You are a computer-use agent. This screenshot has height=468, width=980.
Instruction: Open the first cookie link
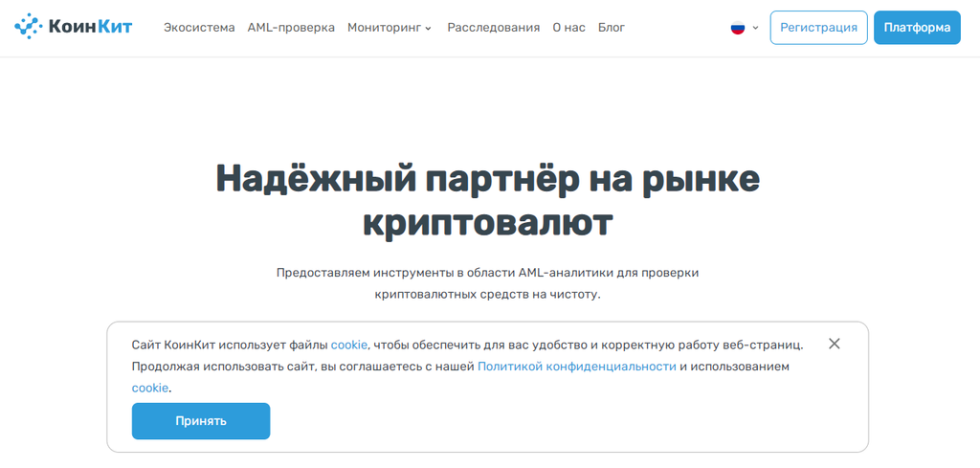click(349, 345)
